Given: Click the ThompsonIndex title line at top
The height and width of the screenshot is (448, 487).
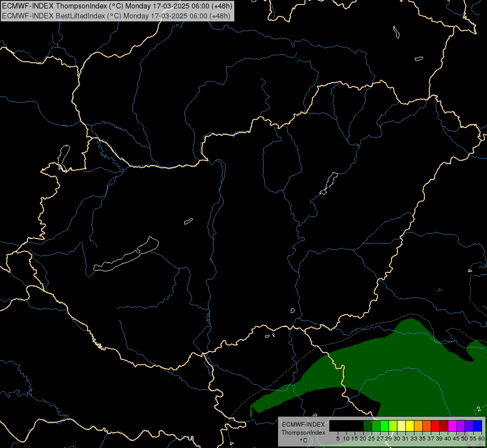Looking at the screenshot, I should coord(117,6).
